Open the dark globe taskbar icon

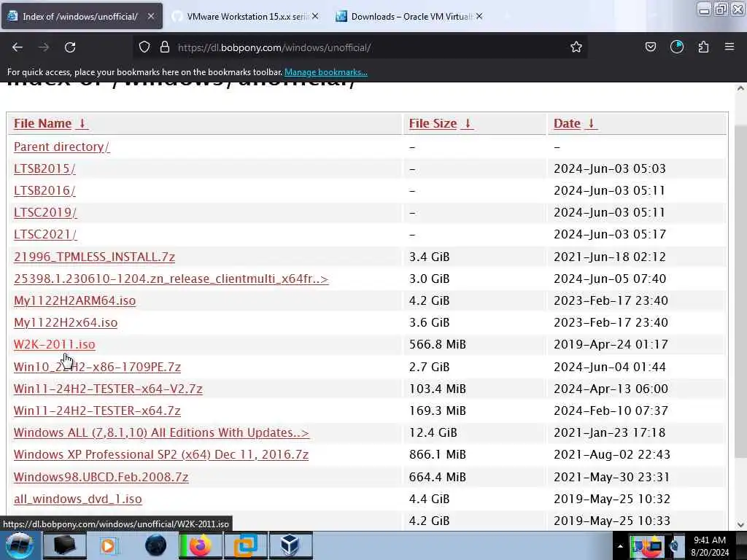pos(155,545)
